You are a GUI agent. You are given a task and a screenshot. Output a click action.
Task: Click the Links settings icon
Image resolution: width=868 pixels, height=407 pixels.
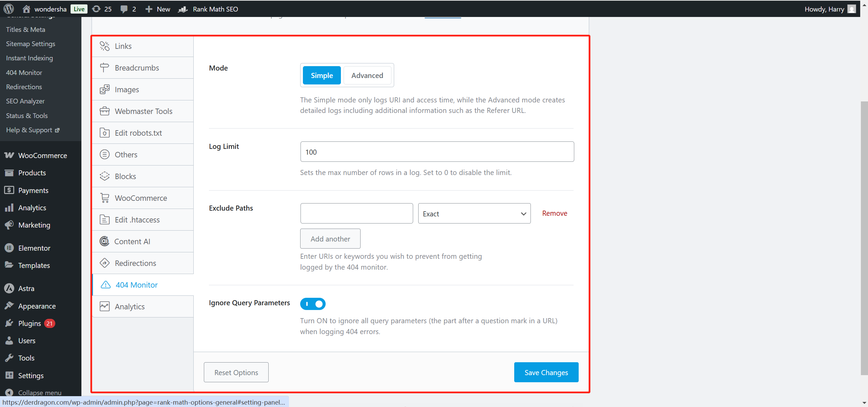tap(104, 46)
